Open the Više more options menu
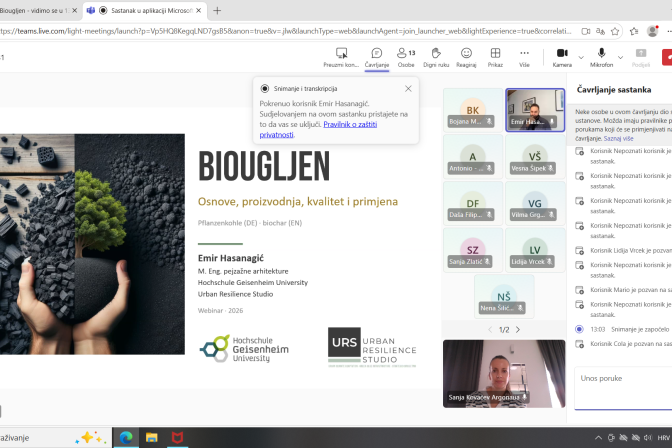Viewport: 672px width, 448px height. [x=524, y=57]
